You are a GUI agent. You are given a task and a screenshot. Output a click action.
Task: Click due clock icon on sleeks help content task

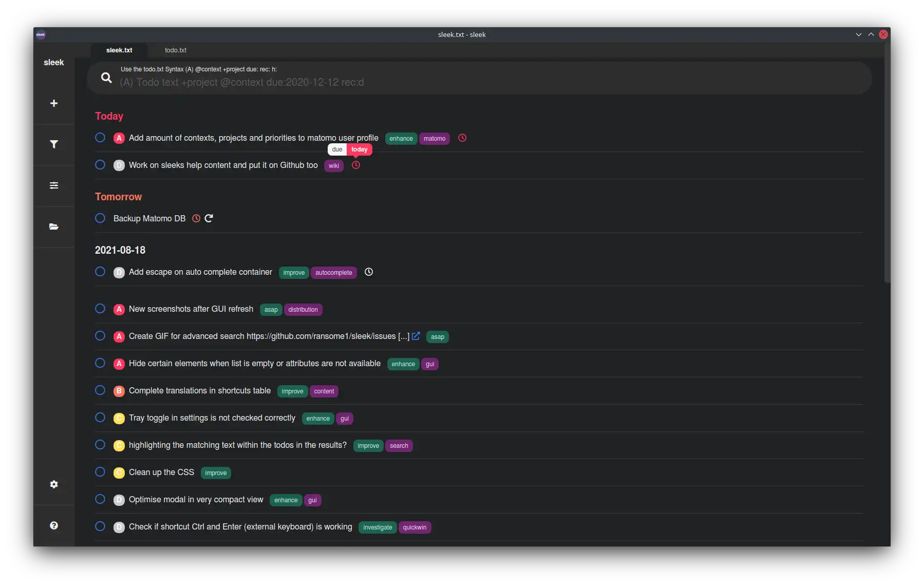click(x=356, y=165)
